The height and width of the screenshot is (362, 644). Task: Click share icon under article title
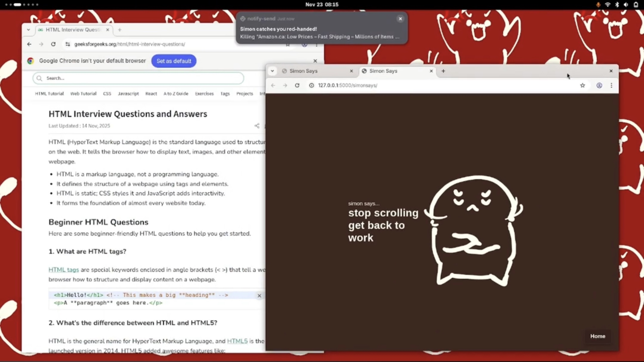point(257,126)
